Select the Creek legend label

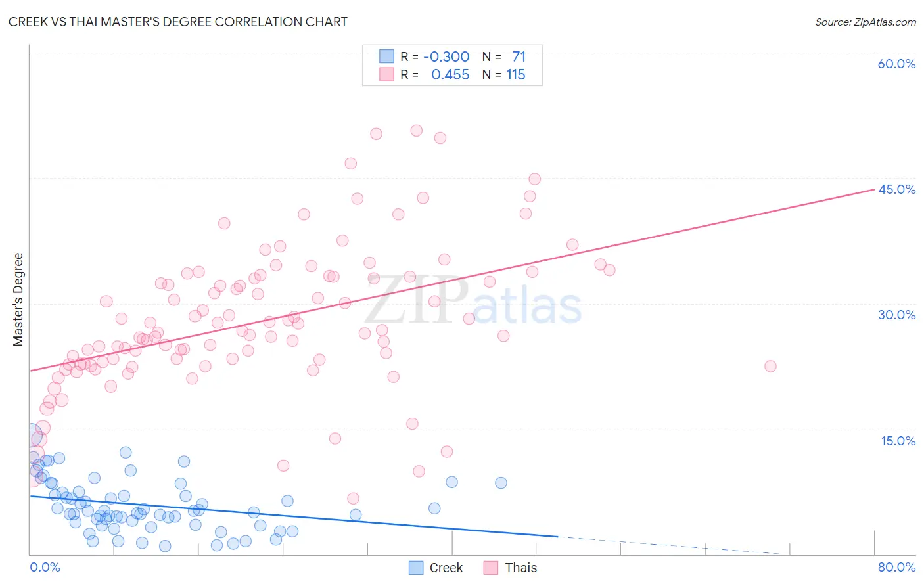(446, 568)
